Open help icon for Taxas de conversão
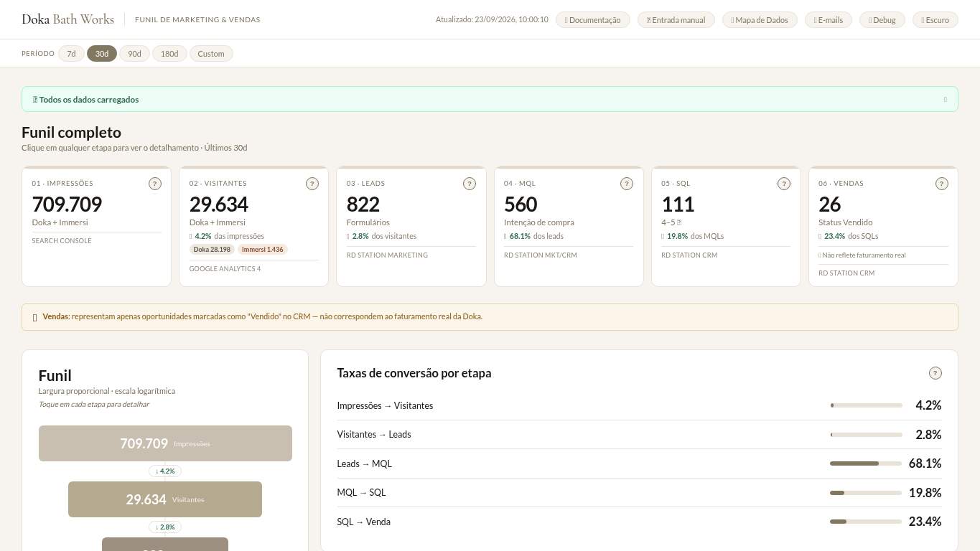980x551 pixels. click(935, 373)
